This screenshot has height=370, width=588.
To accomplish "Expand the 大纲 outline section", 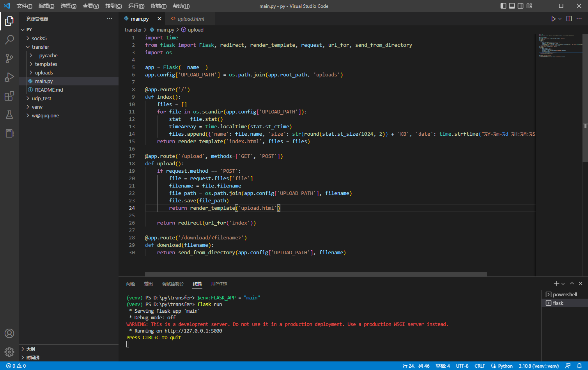I will click(x=69, y=349).
